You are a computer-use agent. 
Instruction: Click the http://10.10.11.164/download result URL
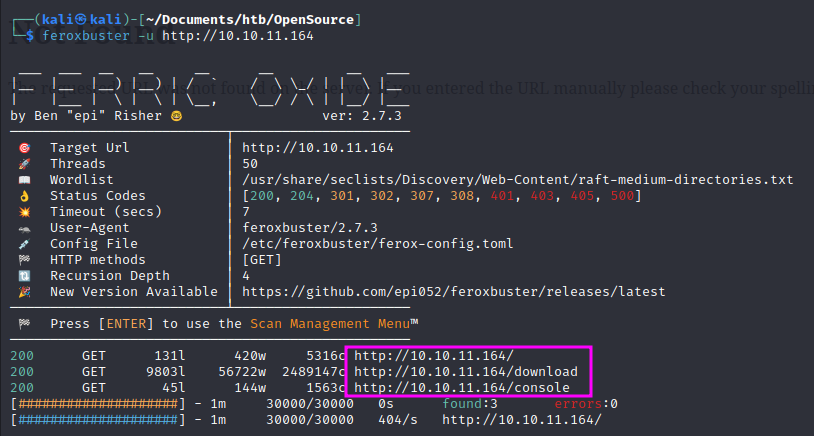(466, 372)
